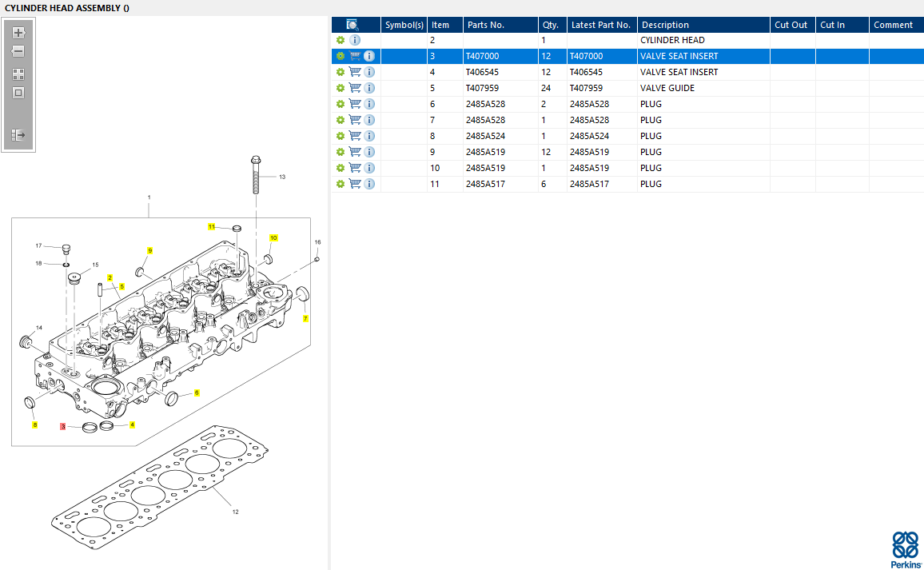The height and width of the screenshot is (570, 924).
Task: Open the search icon in the table header
Action: point(352,25)
